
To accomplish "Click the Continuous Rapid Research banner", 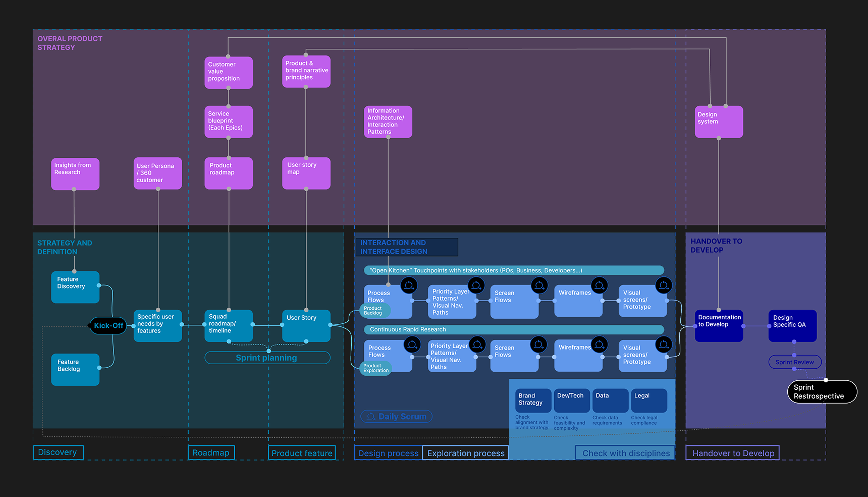I will point(514,329).
